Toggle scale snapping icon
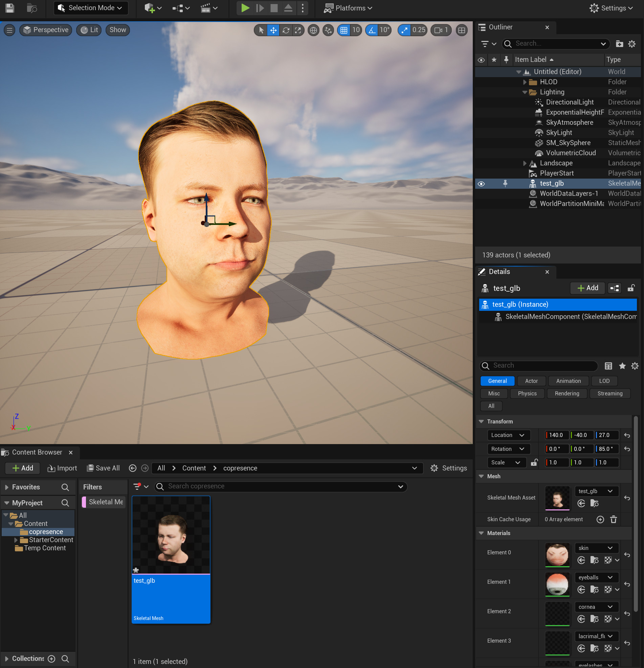644x668 pixels. click(404, 30)
